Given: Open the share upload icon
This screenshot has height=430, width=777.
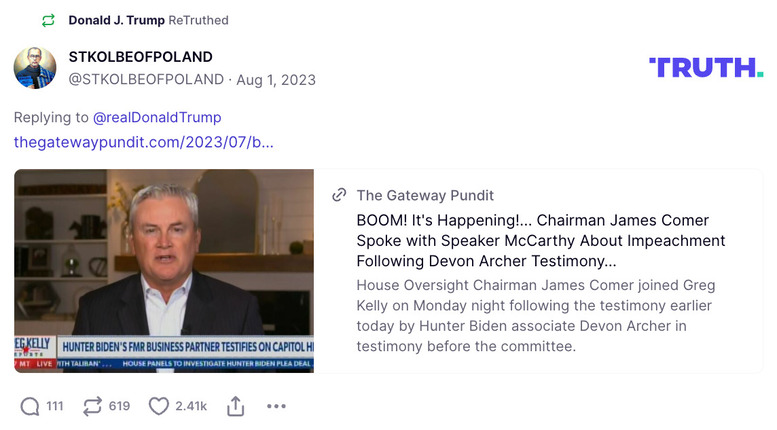Looking at the screenshot, I should click(x=236, y=406).
